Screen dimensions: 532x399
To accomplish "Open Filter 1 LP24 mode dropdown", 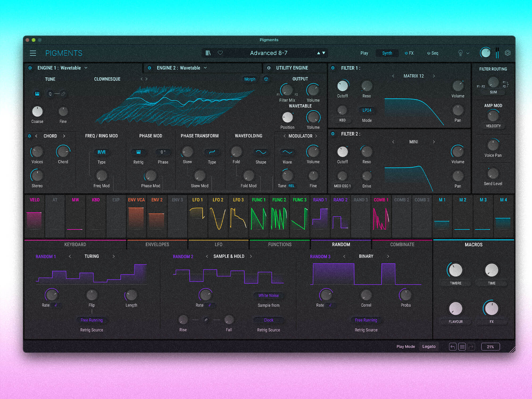I will click(x=367, y=110).
